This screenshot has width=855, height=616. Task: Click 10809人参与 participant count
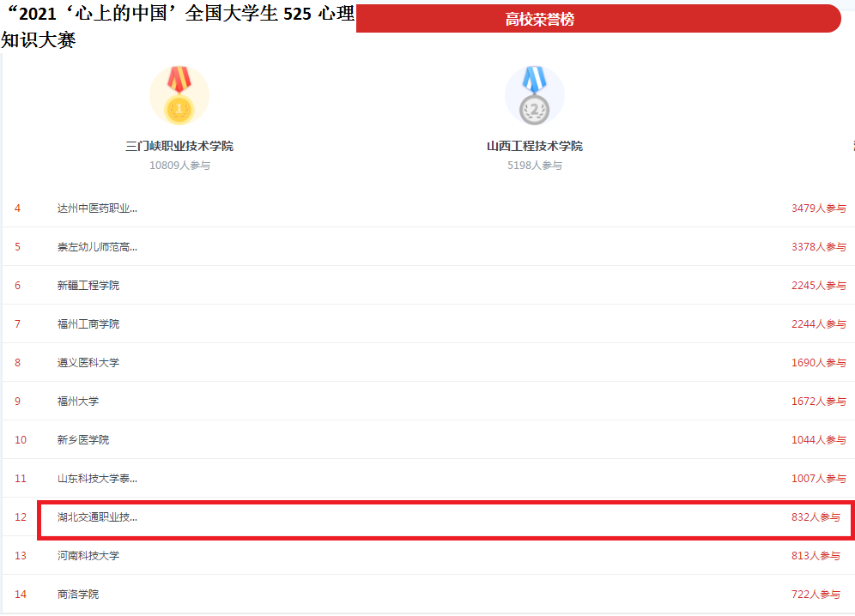179,166
